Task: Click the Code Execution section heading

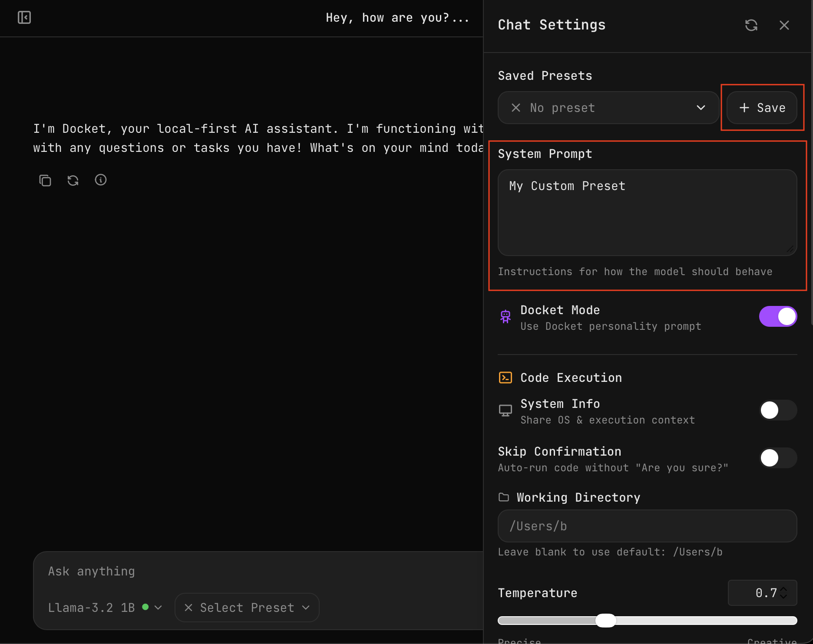Action: coord(571,378)
